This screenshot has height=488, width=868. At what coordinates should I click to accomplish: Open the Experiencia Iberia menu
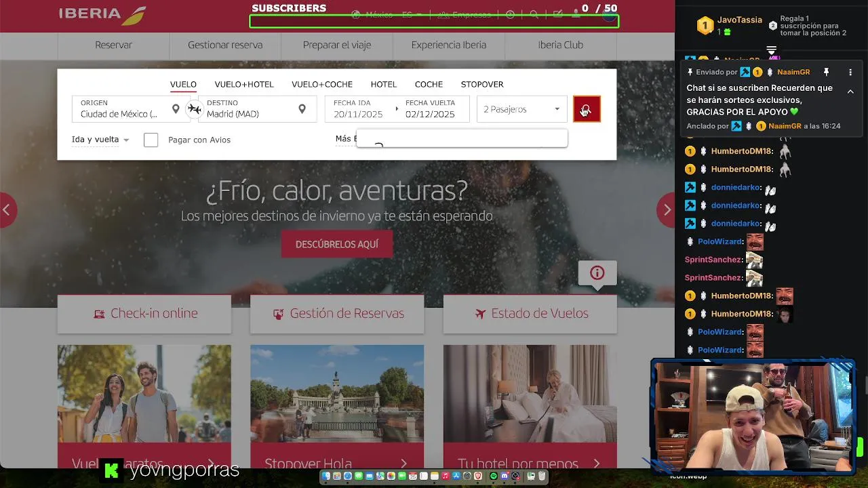click(449, 45)
